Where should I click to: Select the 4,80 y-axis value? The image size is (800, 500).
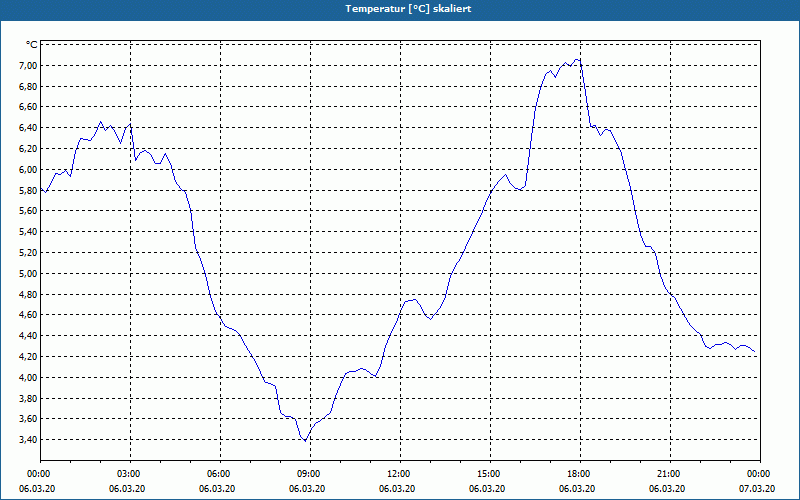click(29, 294)
